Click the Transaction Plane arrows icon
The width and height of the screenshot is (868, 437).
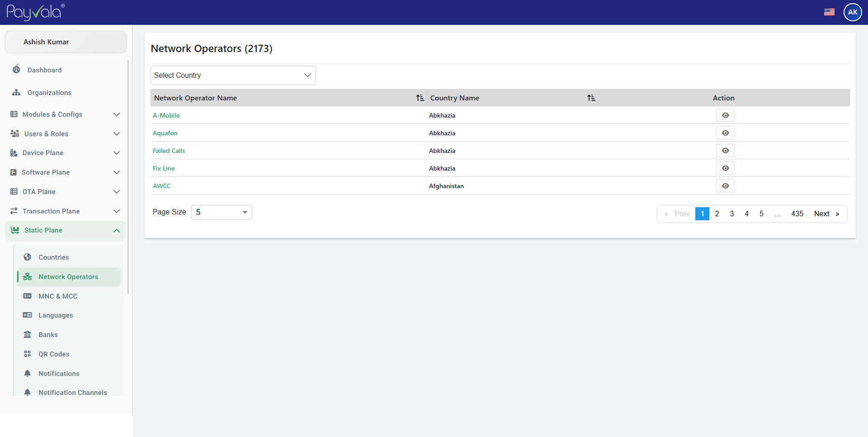coord(14,211)
